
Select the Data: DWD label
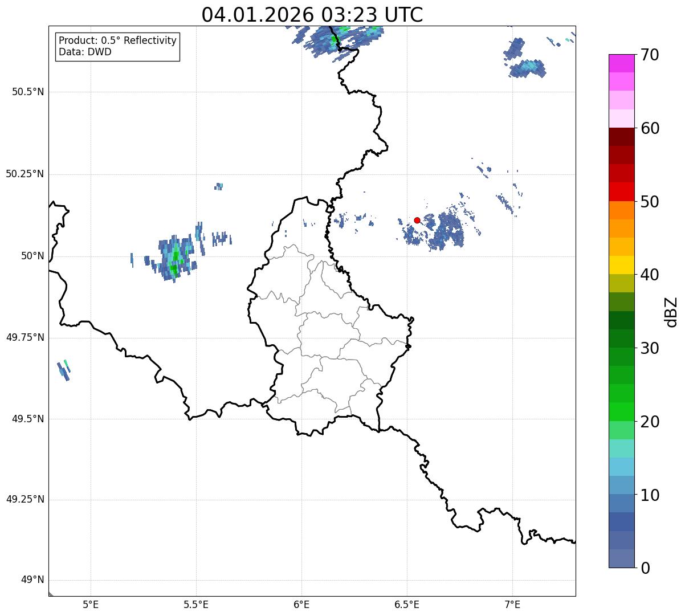click(85, 52)
